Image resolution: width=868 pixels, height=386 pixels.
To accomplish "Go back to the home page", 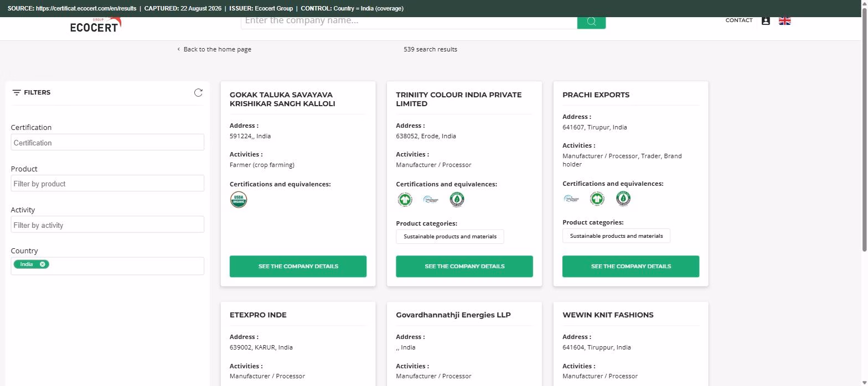I will [217, 49].
